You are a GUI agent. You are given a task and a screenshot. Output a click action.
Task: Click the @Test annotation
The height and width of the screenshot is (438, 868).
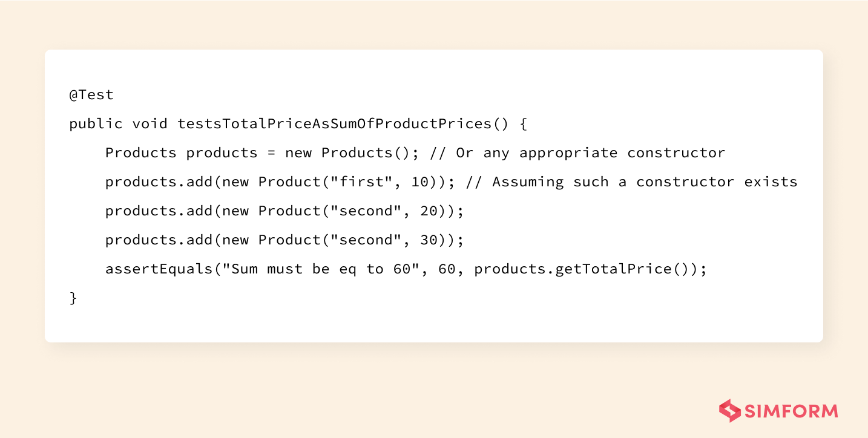[91, 95]
